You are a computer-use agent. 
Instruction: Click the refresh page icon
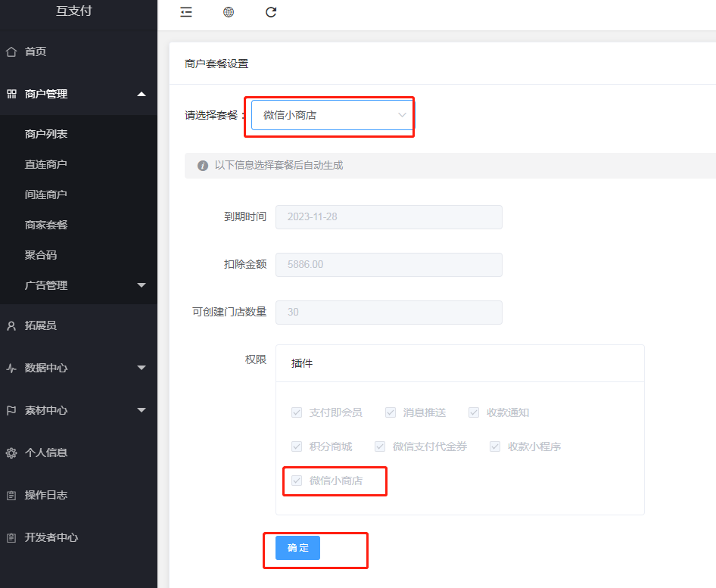271,12
